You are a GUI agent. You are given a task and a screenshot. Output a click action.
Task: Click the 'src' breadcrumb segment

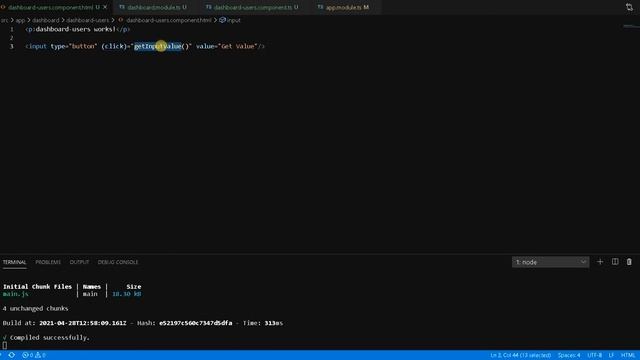(4, 20)
